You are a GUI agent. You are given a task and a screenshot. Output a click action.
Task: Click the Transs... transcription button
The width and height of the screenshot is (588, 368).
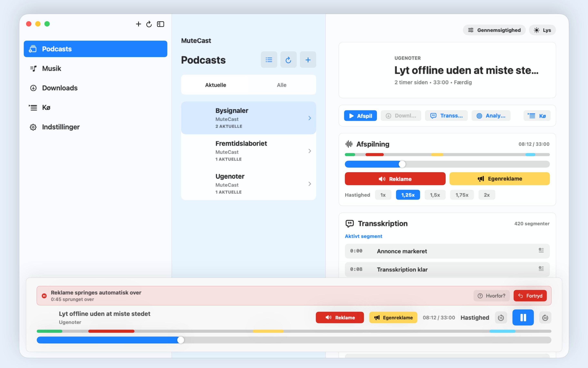[x=446, y=116]
